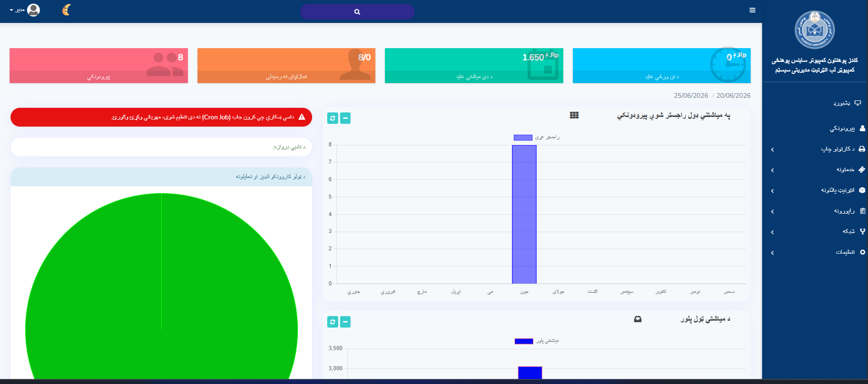
Task: Toggle dark mode with the moon icon
Action: pos(67,10)
